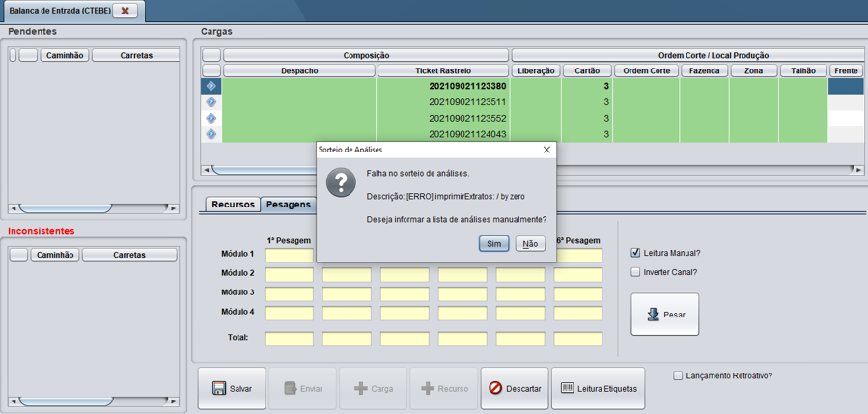Close the Sorteio de Análises dialog

coord(546,150)
